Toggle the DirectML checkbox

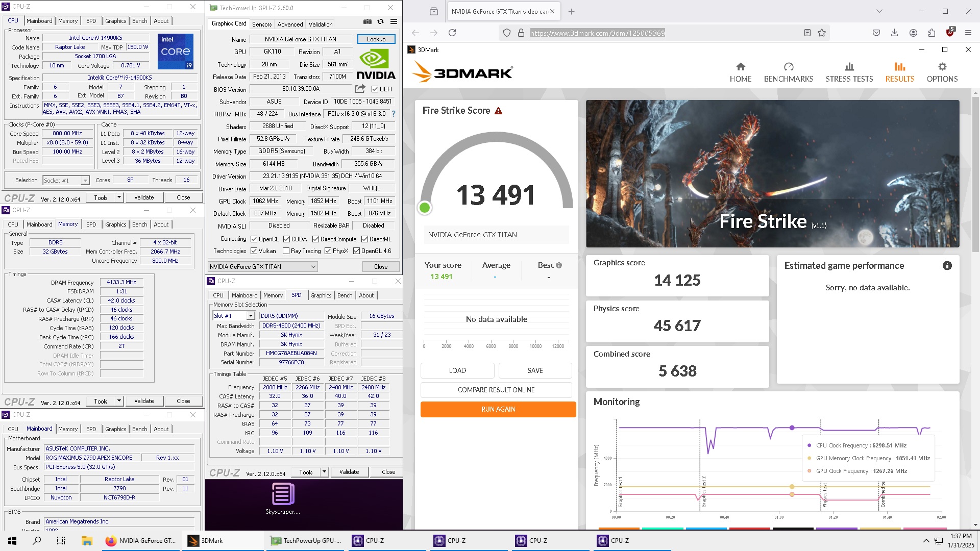coord(364,239)
